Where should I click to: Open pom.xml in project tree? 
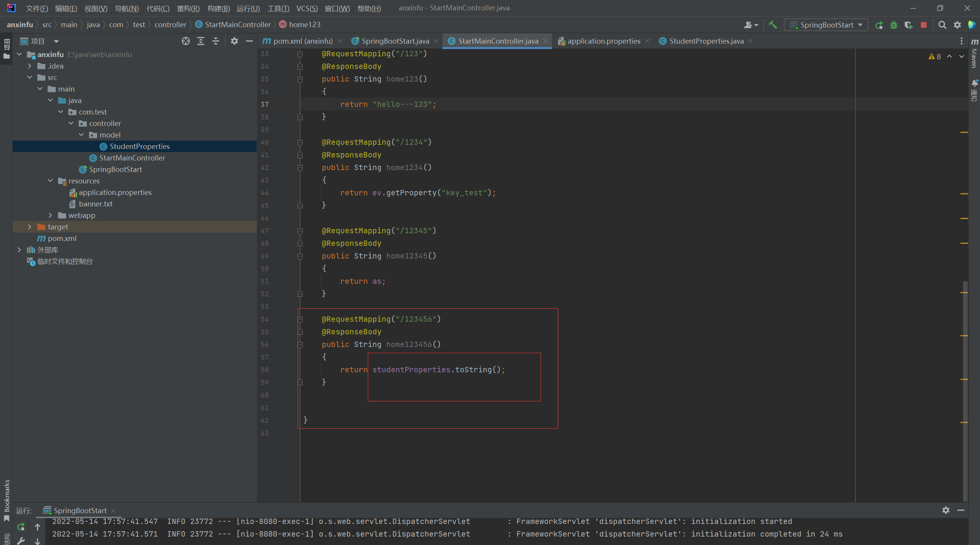(62, 238)
